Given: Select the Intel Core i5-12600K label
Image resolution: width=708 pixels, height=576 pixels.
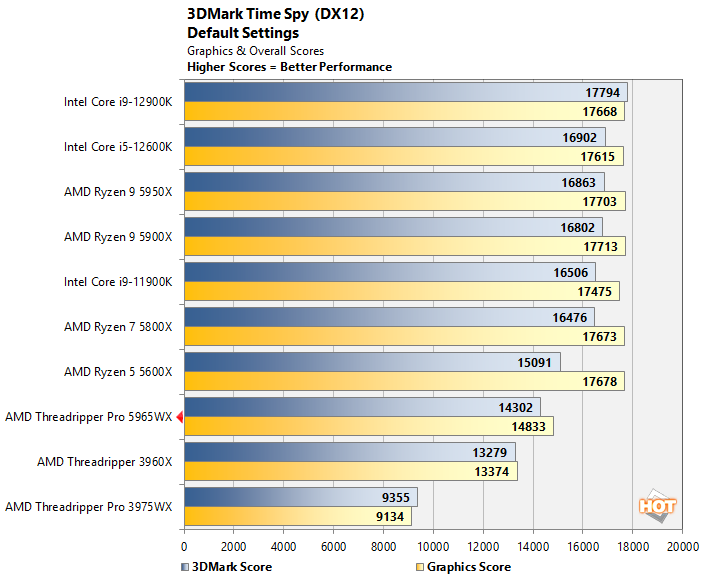Looking at the screenshot, I should (x=118, y=147).
